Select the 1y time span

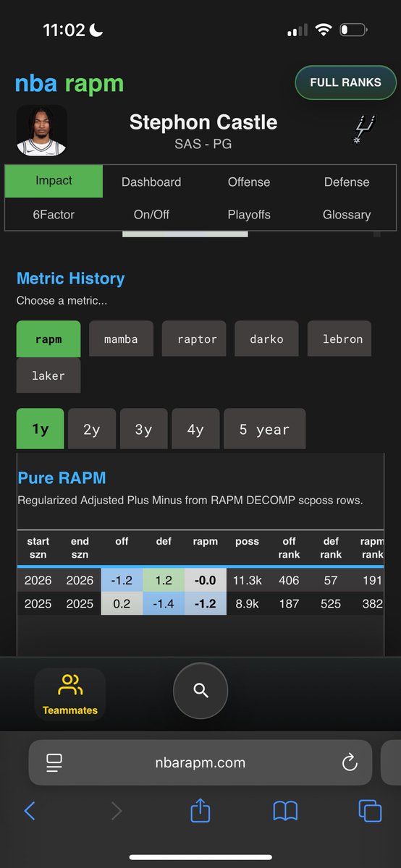coord(41,429)
